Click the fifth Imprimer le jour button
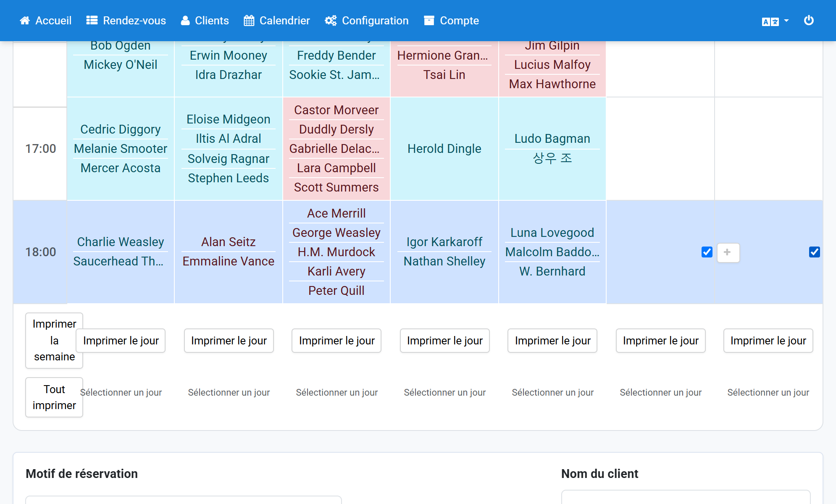 pos(553,341)
